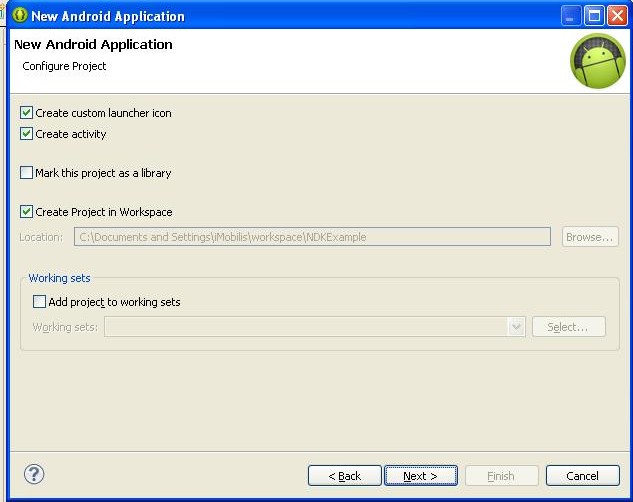Maximize the New Android Application dialog
Viewport: 633px width, 502px height.
(594, 16)
